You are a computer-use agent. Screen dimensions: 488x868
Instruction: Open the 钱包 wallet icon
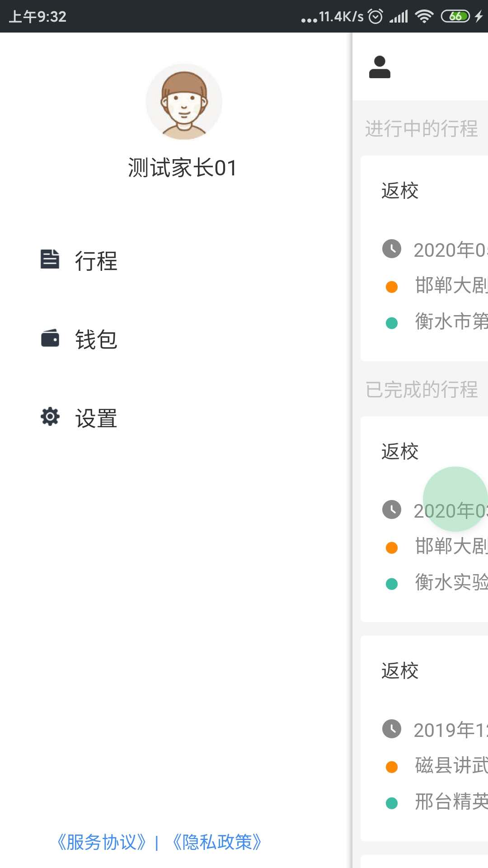coord(50,338)
